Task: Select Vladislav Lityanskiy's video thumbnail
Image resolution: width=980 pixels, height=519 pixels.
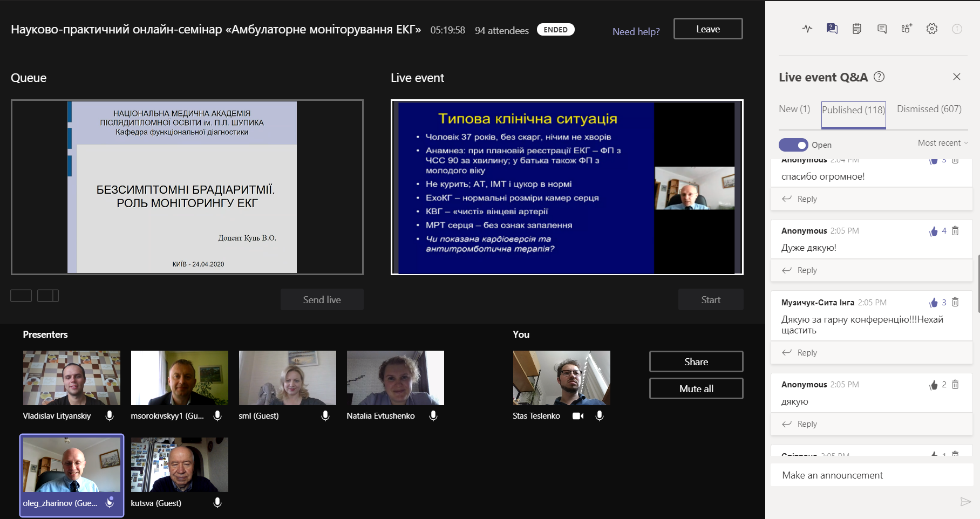Action: 72,378
